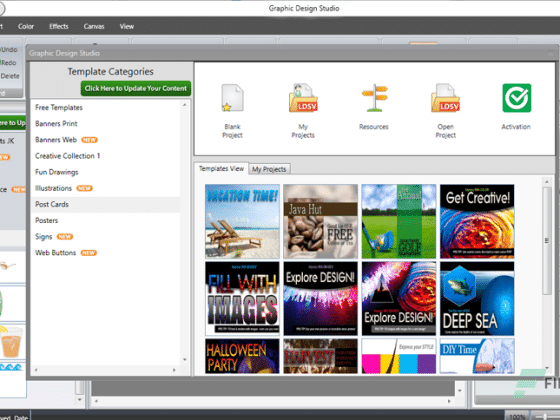The image size is (560, 420).
Task: Choose the Harvest template
Action: point(320,356)
